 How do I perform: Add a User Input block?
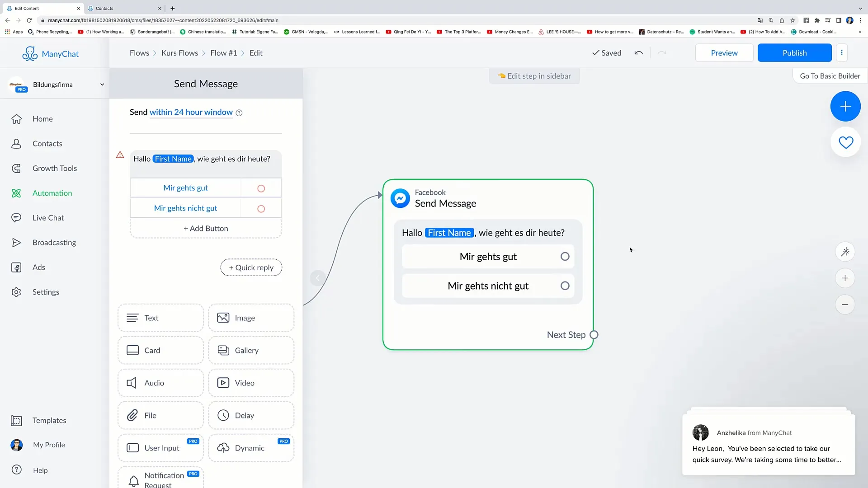160,448
